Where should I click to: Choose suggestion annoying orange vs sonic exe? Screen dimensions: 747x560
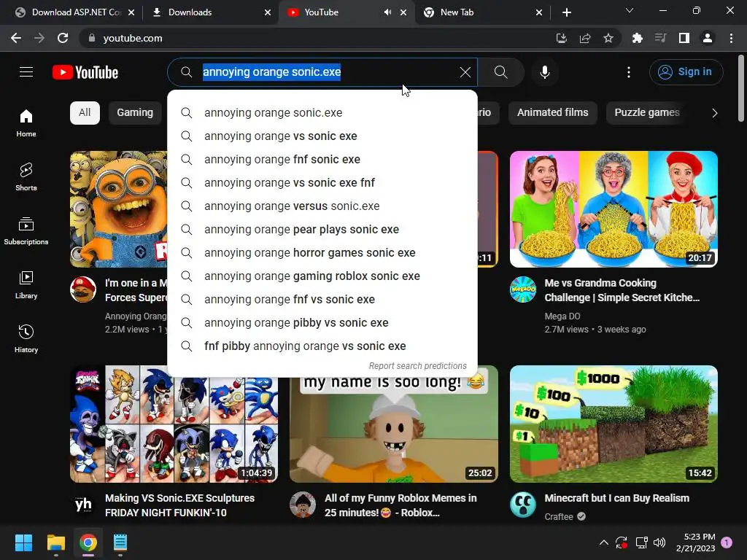322,136
